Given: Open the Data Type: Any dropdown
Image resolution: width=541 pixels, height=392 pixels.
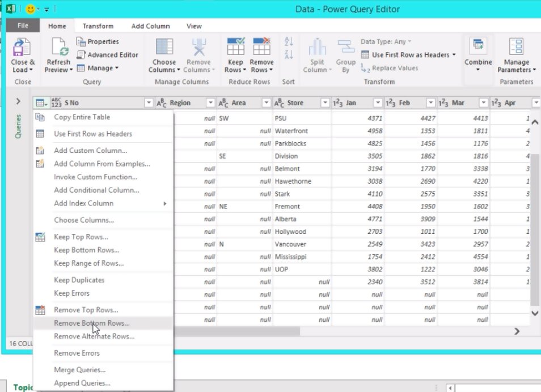Looking at the screenshot, I should pos(386,42).
